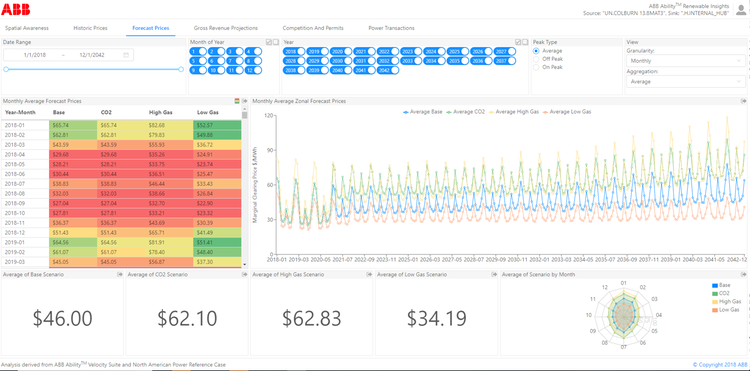
Task: Toggle year 2027 filter switch
Action: click(505, 52)
